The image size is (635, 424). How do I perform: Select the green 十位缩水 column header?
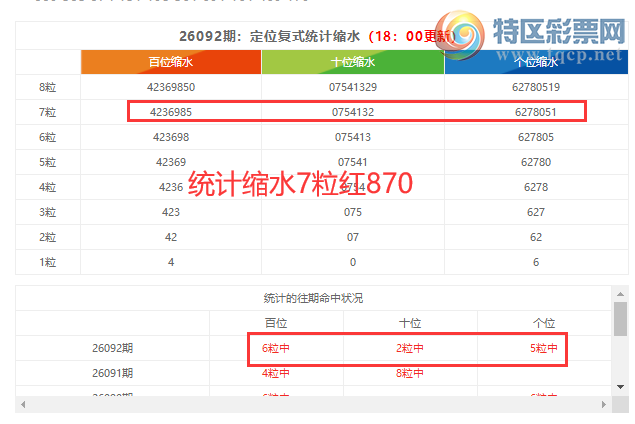pos(353,62)
